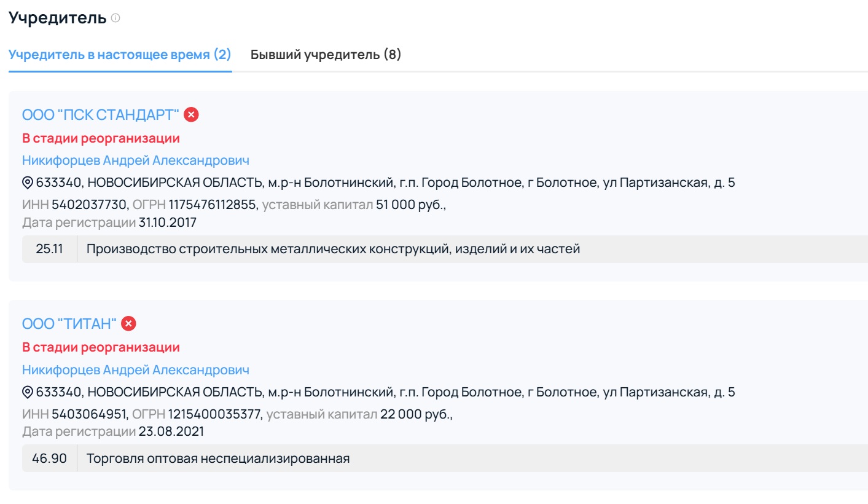Click Торговля оптовая неспециализированная row
Image resolution: width=868 pixels, height=504 pixels.
click(218, 459)
